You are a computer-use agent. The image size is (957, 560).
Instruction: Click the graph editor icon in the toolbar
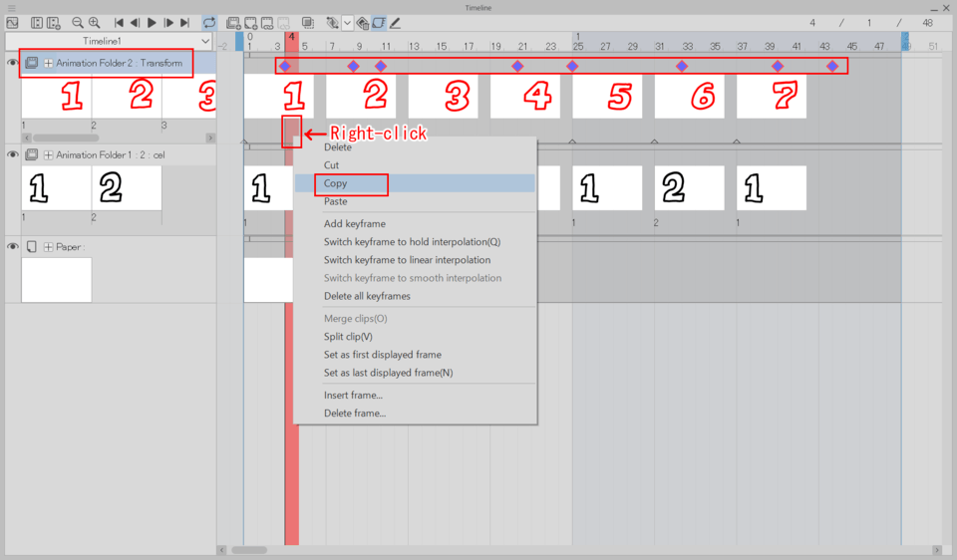12,23
